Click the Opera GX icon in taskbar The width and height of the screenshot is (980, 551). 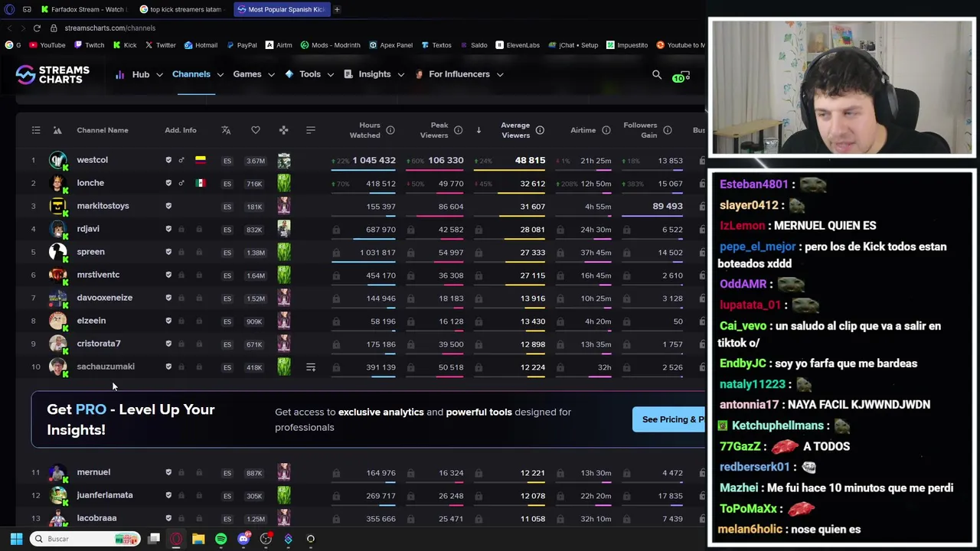[x=176, y=539]
